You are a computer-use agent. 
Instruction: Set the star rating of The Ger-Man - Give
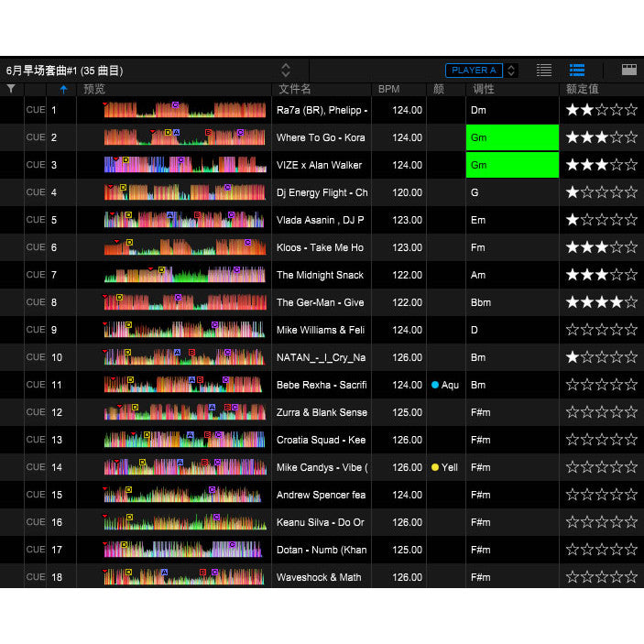602,302
